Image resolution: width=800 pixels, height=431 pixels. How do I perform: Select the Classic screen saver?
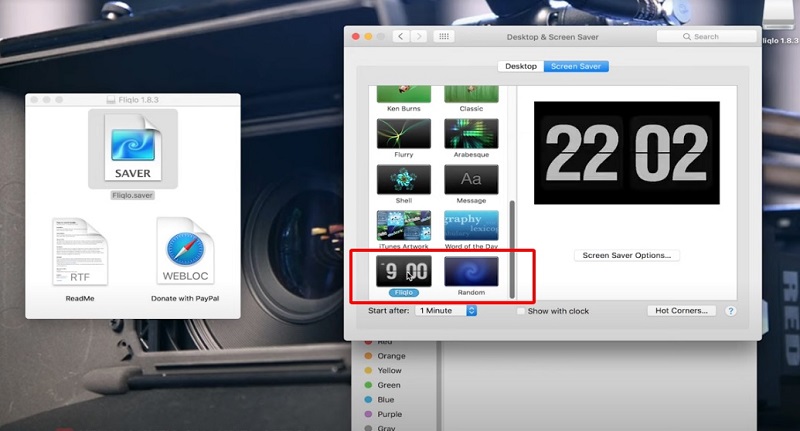click(x=471, y=94)
